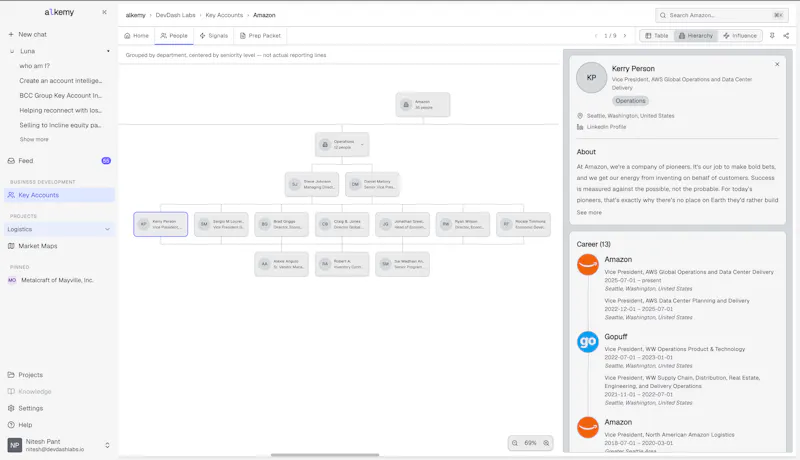
Task: Select Steve Johnson's card
Action: (312, 184)
